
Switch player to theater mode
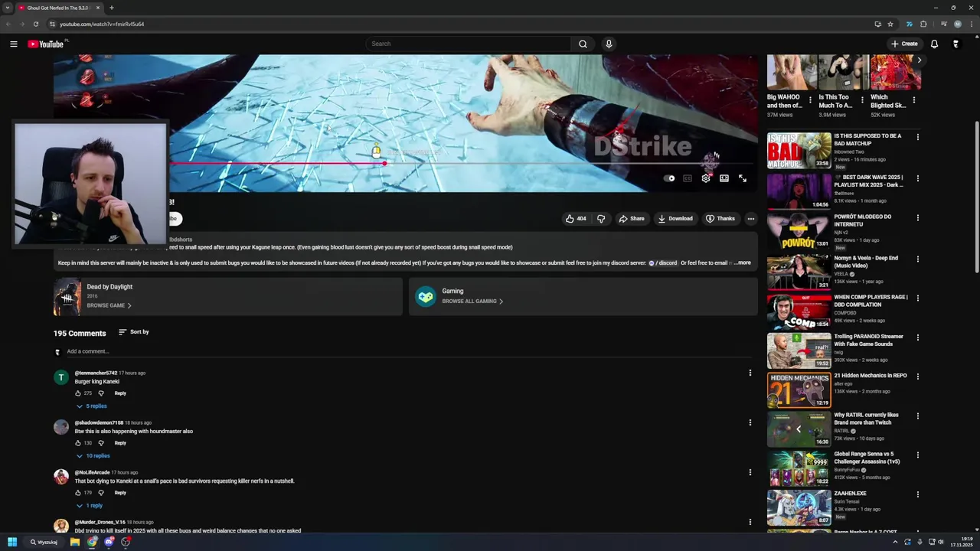(x=724, y=178)
